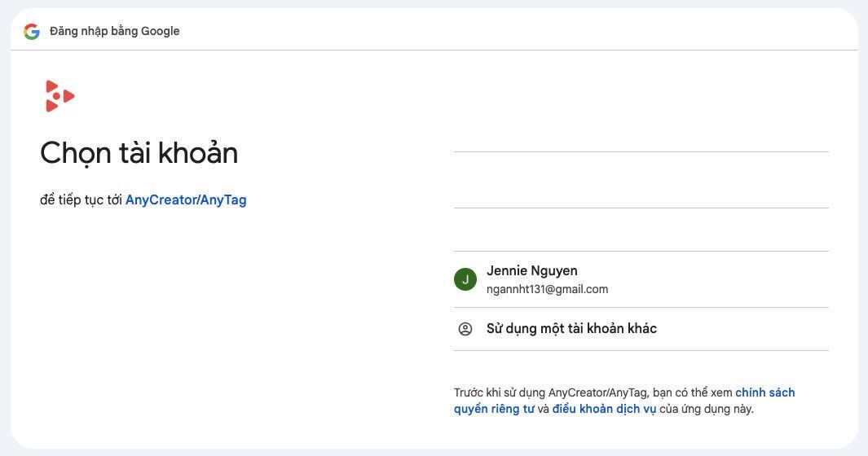The width and height of the screenshot is (868, 456).
Task: Click the "Chọn tài khoản" heading
Action: (139, 153)
